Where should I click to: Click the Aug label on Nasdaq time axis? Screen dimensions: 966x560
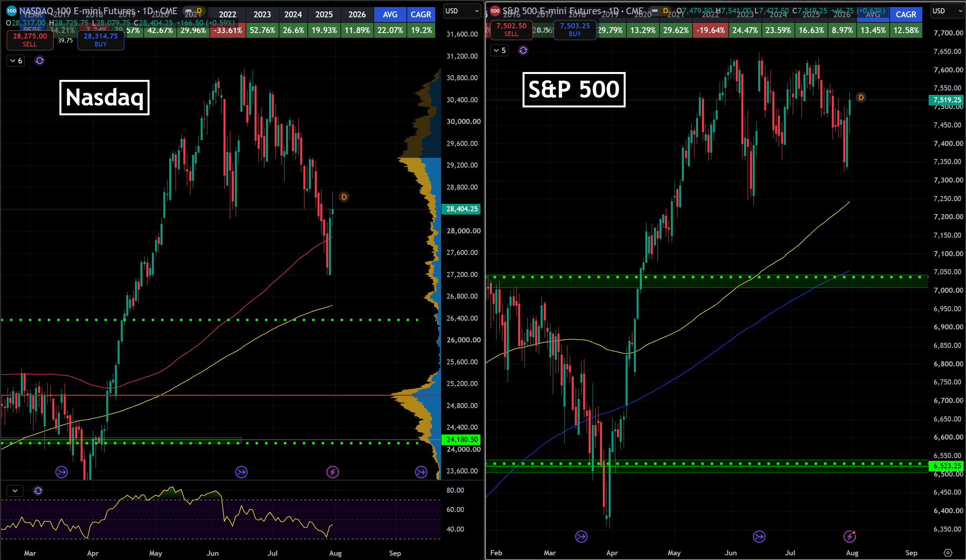[x=335, y=553]
